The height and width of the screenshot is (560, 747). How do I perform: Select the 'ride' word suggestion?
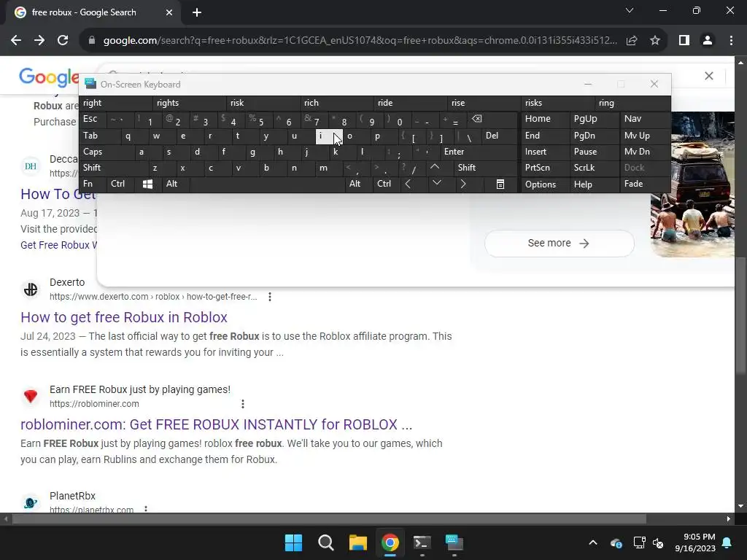click(411, 103)
